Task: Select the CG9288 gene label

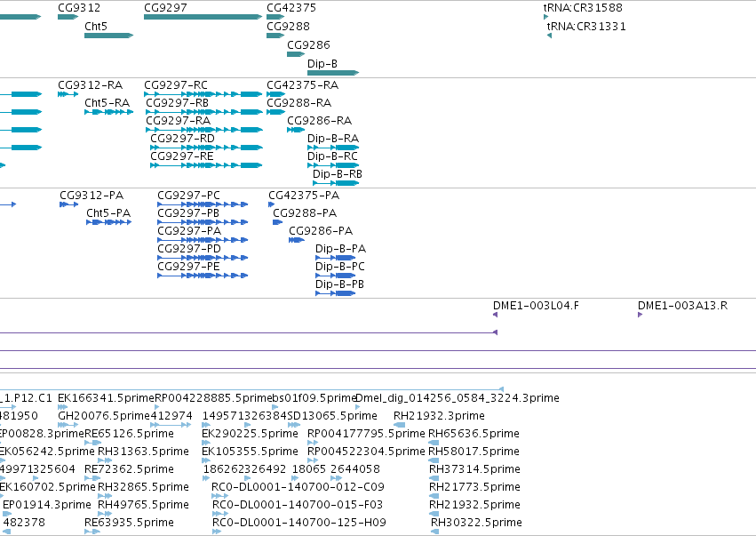Action: (289, 27)
